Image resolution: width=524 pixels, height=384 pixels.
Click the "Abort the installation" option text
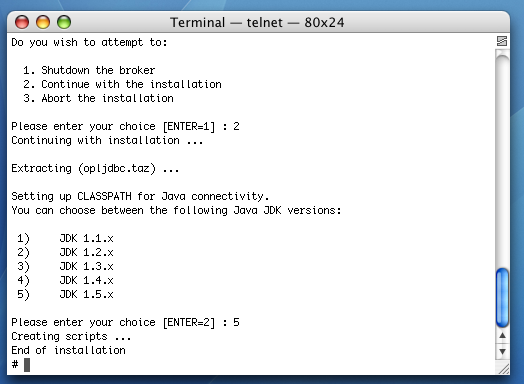coord(107,98)
